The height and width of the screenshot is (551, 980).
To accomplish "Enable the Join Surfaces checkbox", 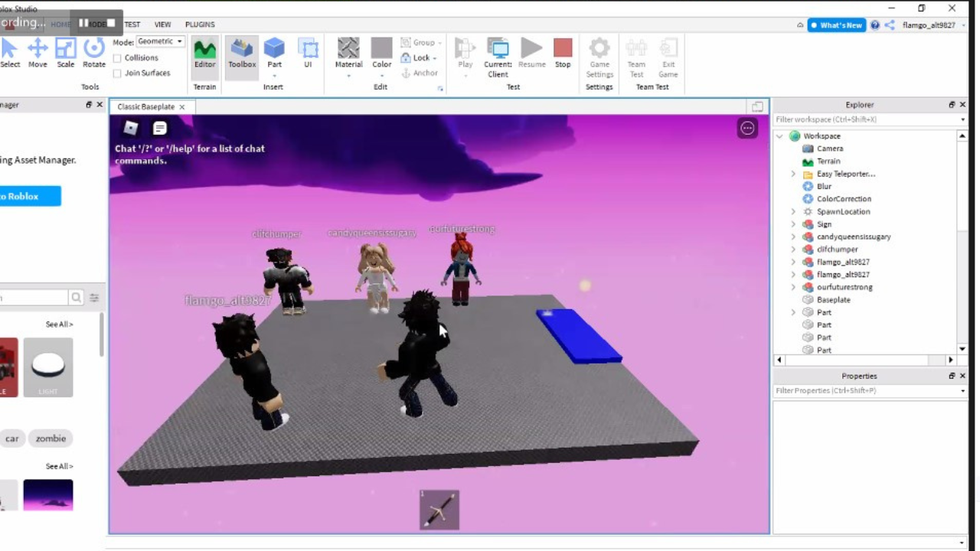I will point(117,73).
